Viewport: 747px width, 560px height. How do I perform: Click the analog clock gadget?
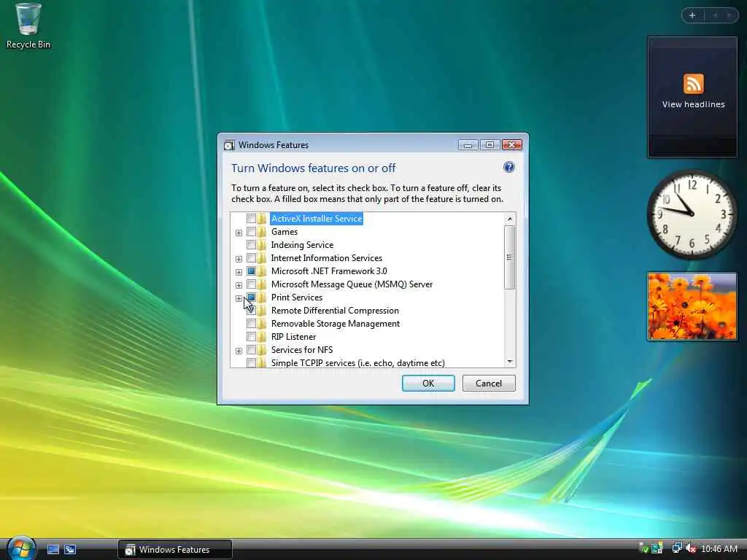pos(692,214)
